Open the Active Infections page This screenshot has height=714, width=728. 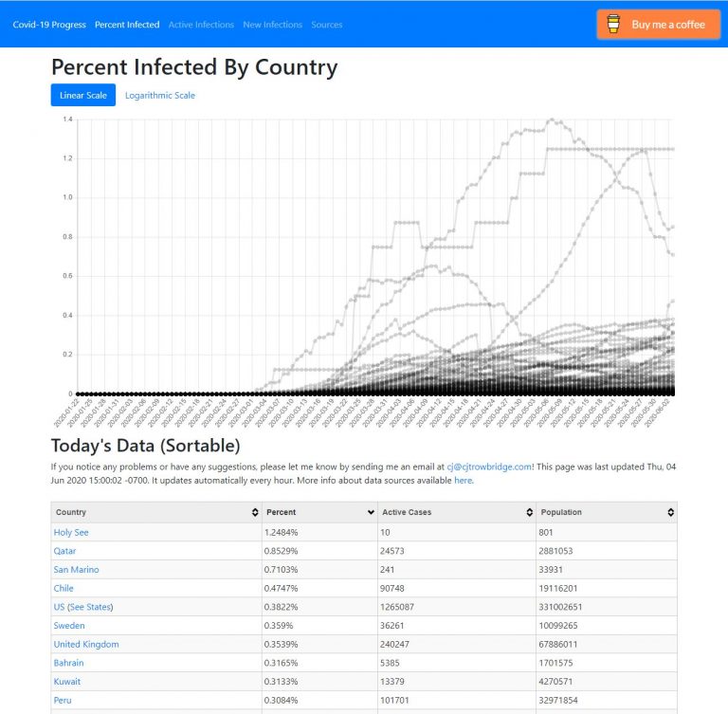coord(201,25)
